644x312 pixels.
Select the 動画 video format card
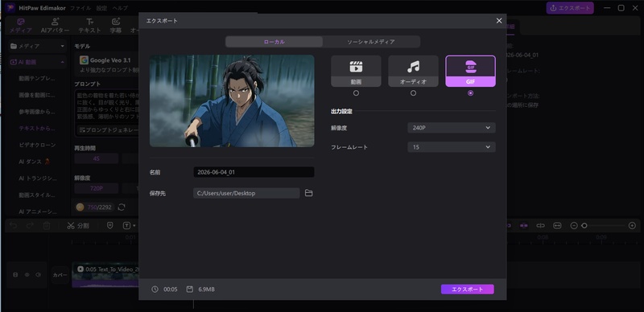[x=356, y=71]
